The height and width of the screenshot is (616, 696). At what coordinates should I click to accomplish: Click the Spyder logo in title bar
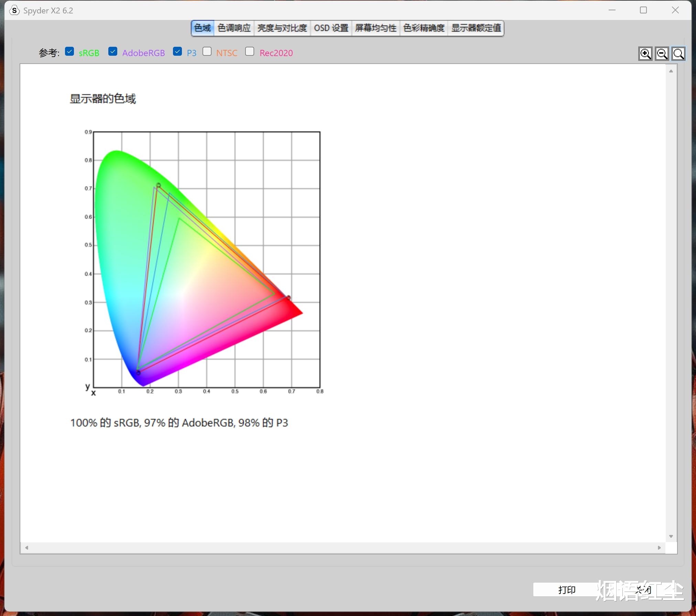(x=14, y=10)
